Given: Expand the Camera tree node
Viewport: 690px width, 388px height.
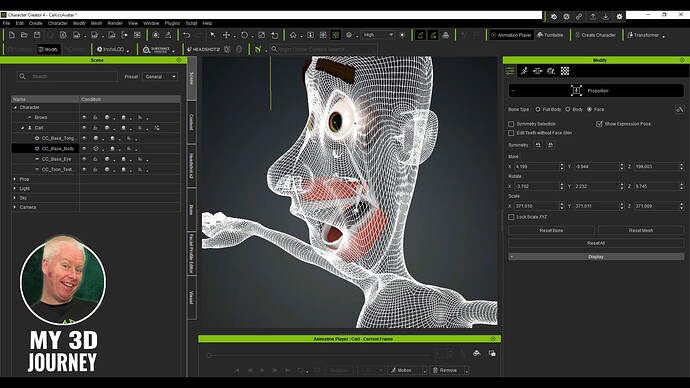Looking at the screenshot, I should (x=15, y=207).
